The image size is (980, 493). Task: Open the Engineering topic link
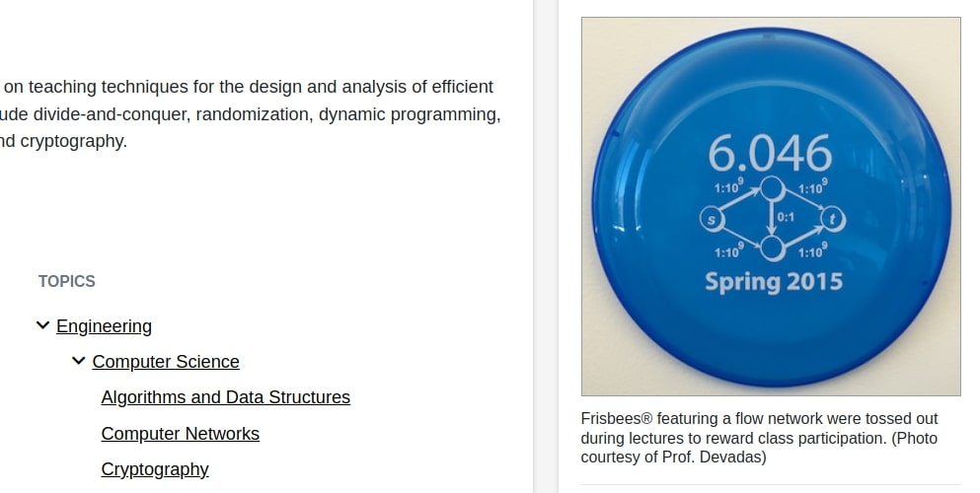(x=104, y=326)
